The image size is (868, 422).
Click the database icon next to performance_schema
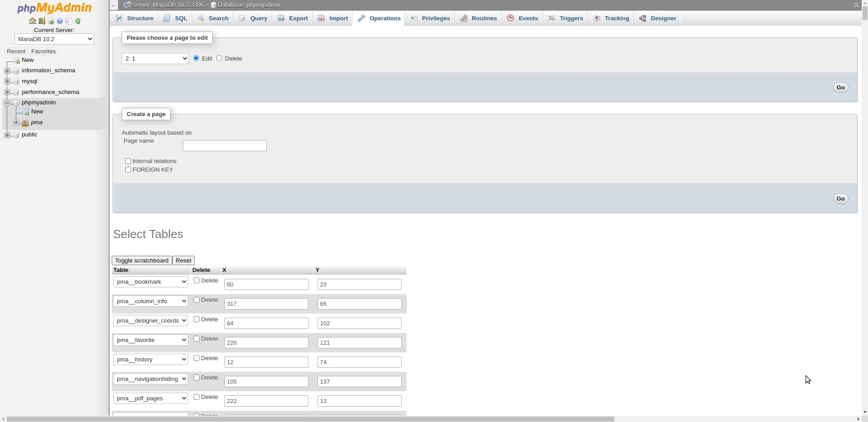[16, 92]
